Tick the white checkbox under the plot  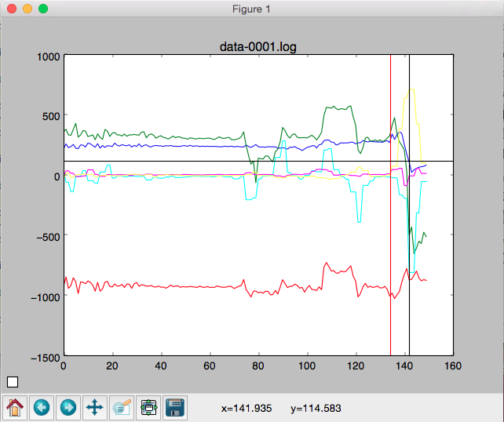[13, 382]
